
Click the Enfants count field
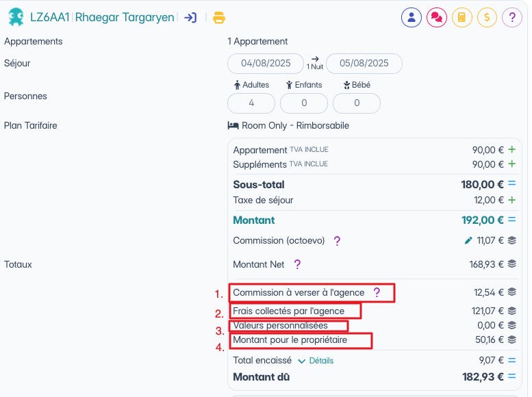[303, 103]
